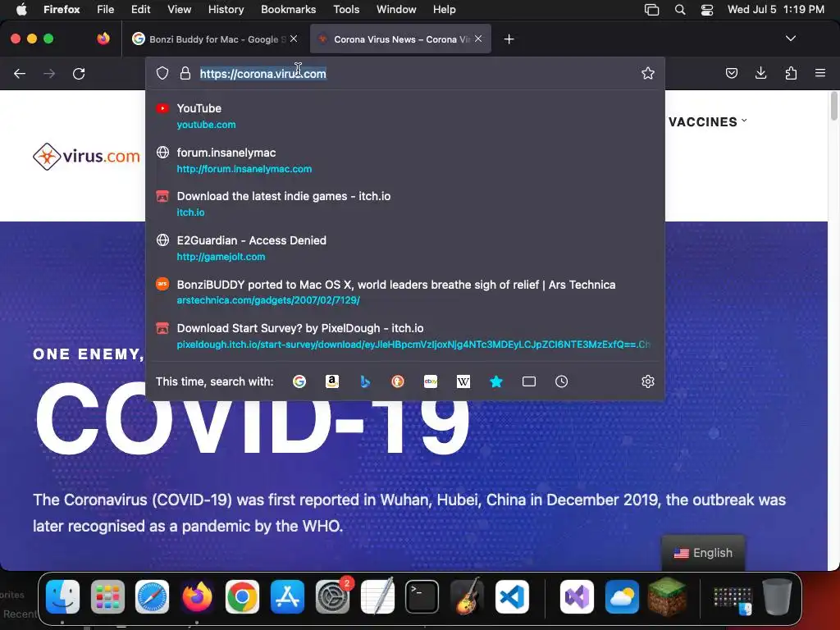Search in open Tabs icon
The height and width of the screenshot is (630, 840).
529,381
